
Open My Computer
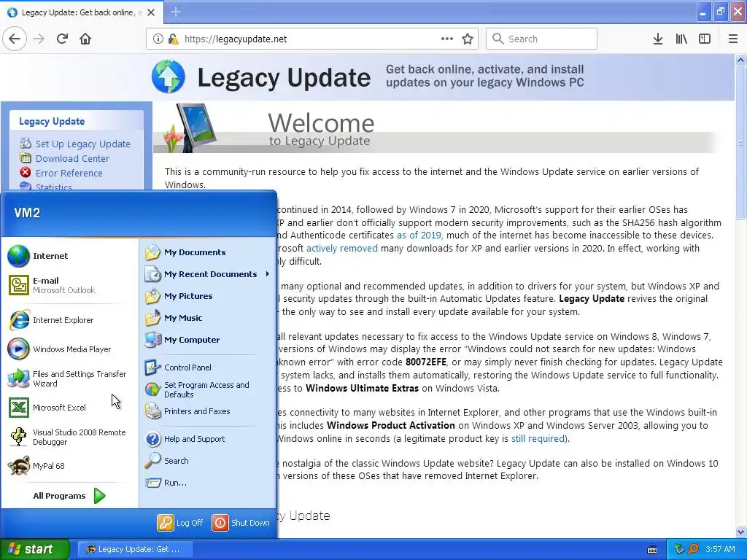[207, 340]
